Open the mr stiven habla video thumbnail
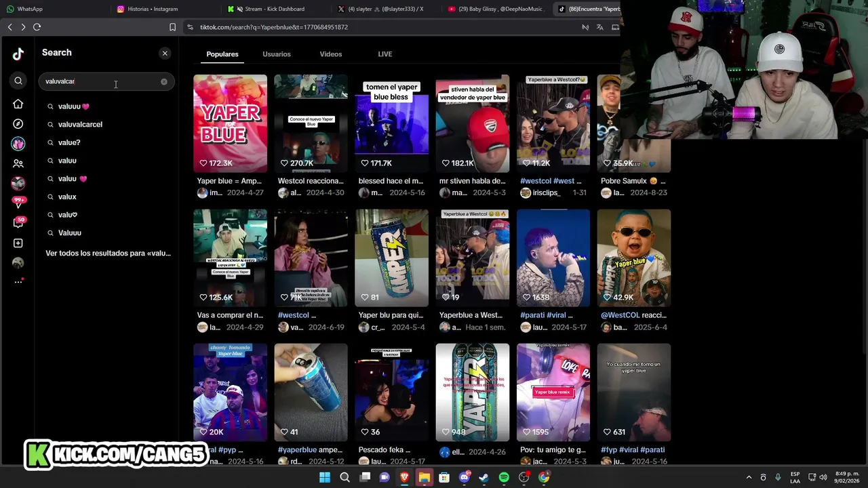 coord(472,123)
